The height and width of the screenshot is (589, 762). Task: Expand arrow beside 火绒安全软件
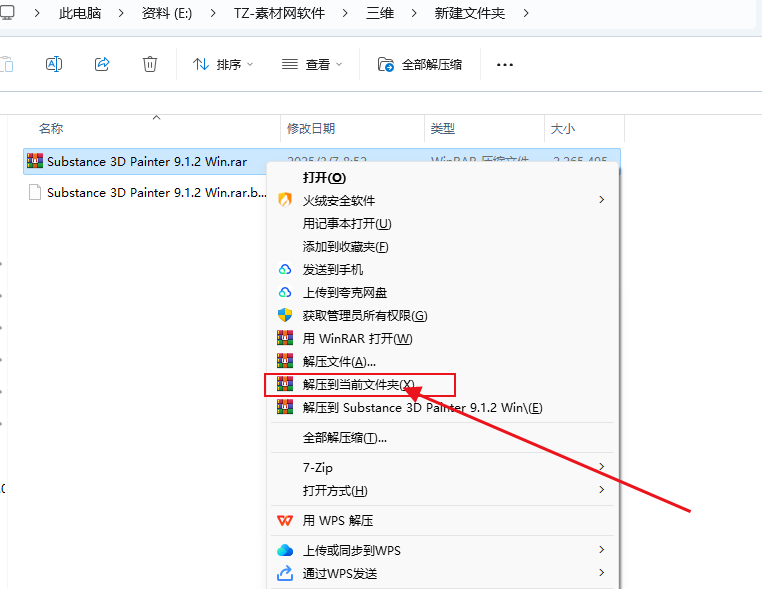pyautogui.click(x=602, y=200)
